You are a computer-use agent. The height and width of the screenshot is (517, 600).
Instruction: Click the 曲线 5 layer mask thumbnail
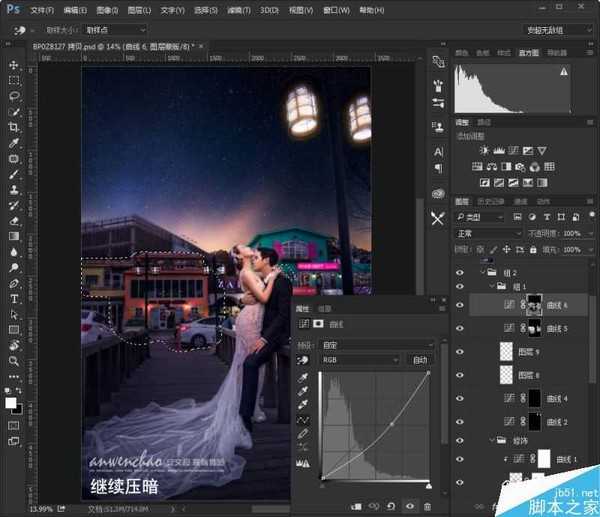tap(532, 328)
